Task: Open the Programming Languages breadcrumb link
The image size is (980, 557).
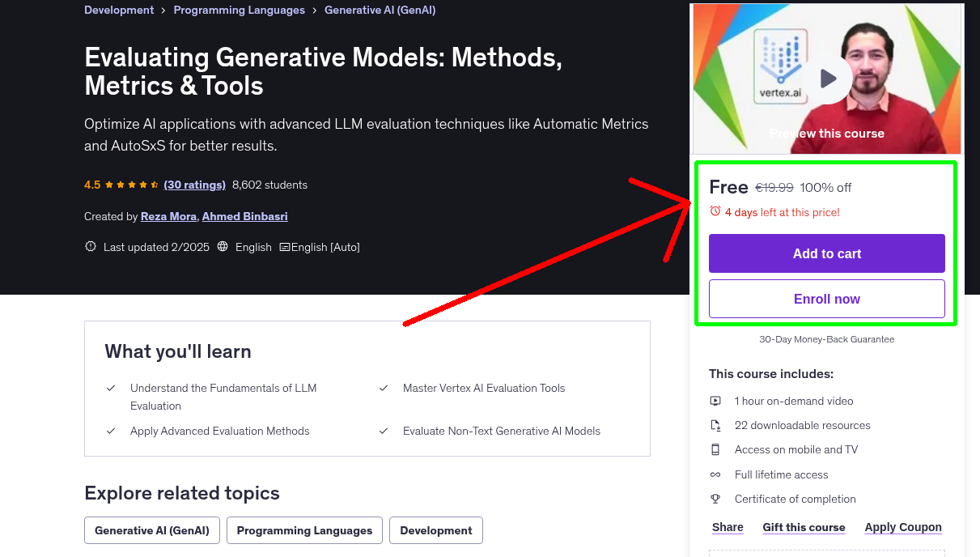Action: [240, 11]
